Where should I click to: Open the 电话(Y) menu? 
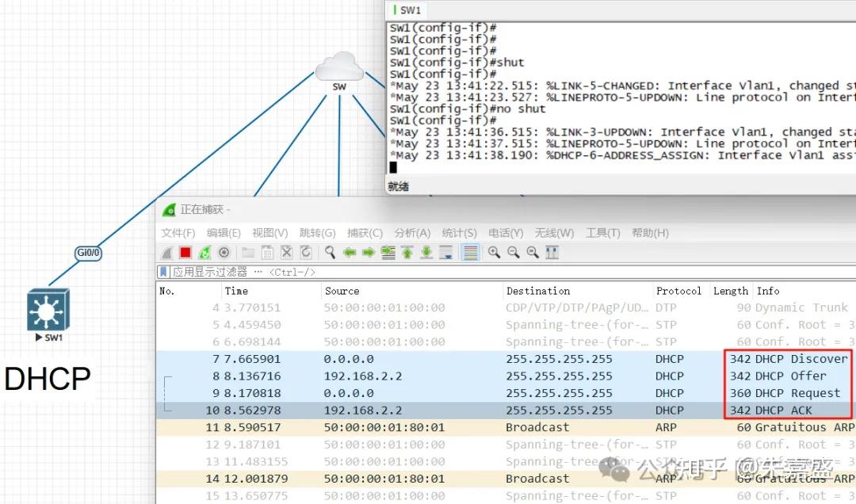click(x=505, y=232)
